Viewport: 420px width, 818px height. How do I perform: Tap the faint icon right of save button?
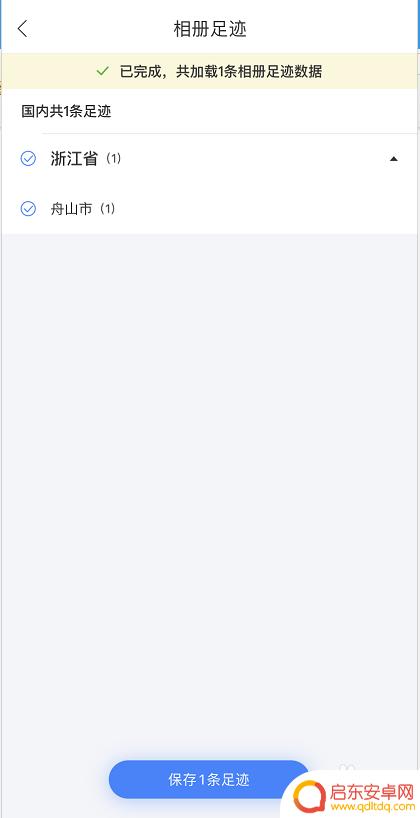point(346,769)
